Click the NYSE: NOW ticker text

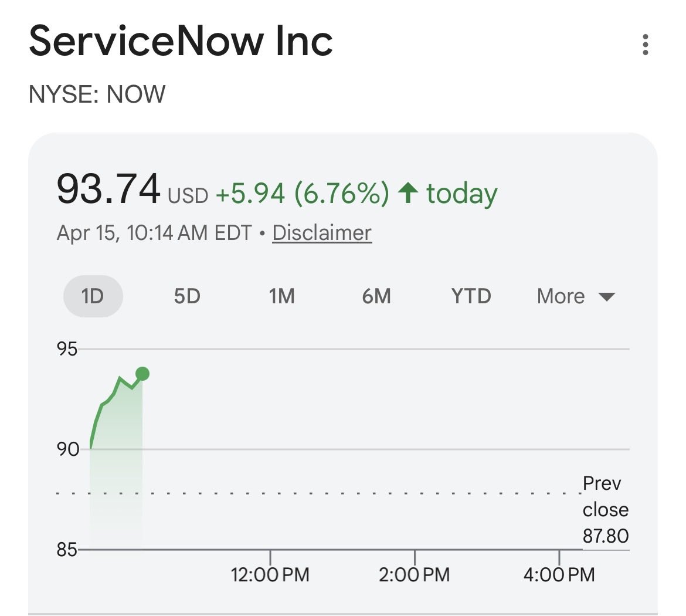click(x=97, y=94)
